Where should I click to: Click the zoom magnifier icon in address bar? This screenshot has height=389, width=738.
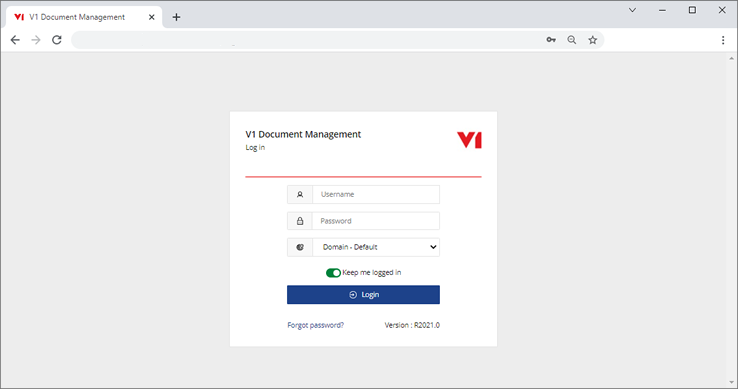(x=572, y=40)
